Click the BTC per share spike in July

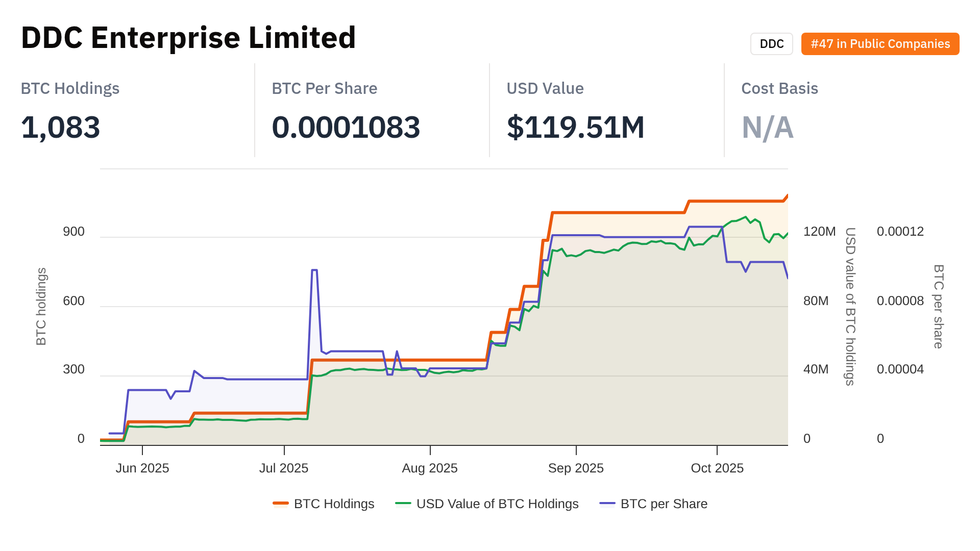314,270
